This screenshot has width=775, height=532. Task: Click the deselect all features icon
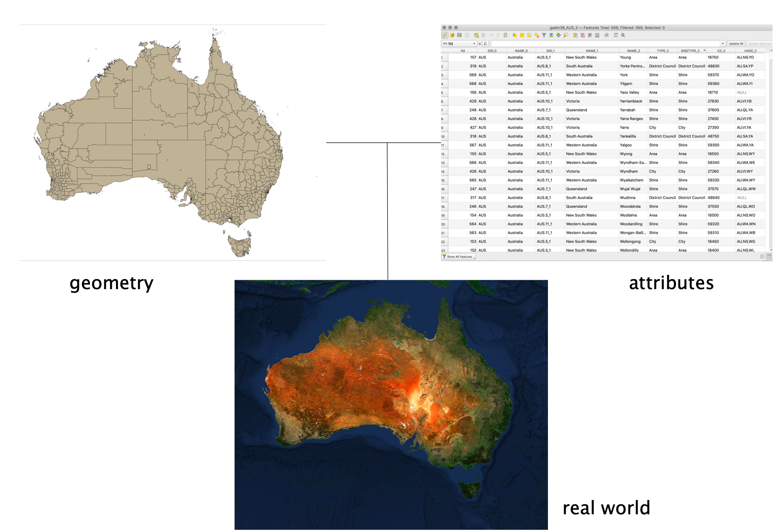(537, 35)
